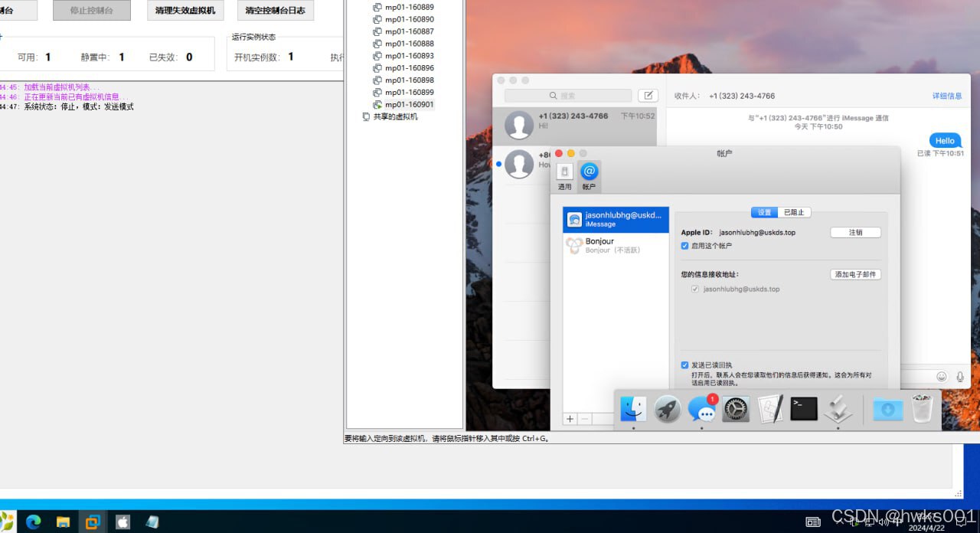Select virtual machine mp01-160896

tap(409, 68)
